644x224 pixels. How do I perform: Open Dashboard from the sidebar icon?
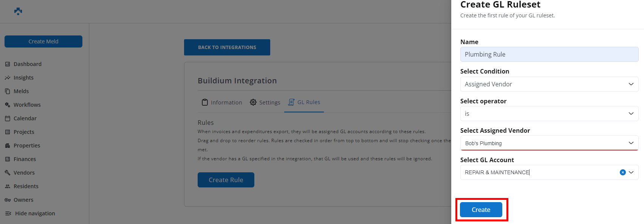tap(8, 64)
